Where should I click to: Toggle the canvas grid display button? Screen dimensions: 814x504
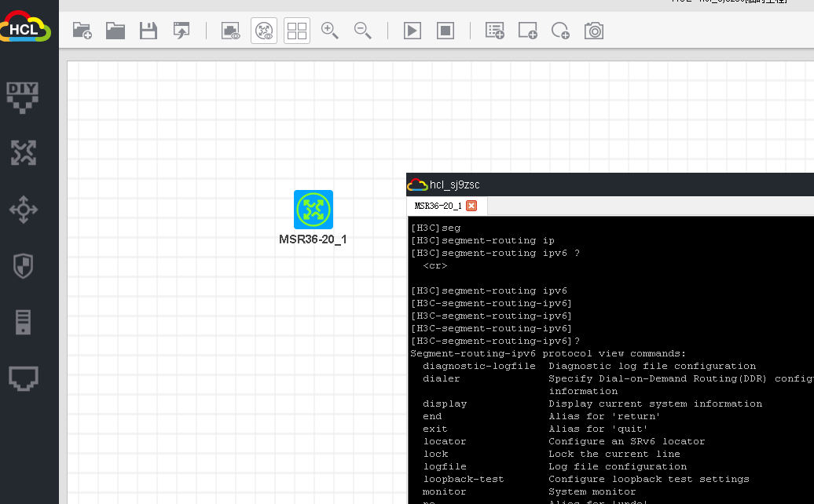pos(297,31)
